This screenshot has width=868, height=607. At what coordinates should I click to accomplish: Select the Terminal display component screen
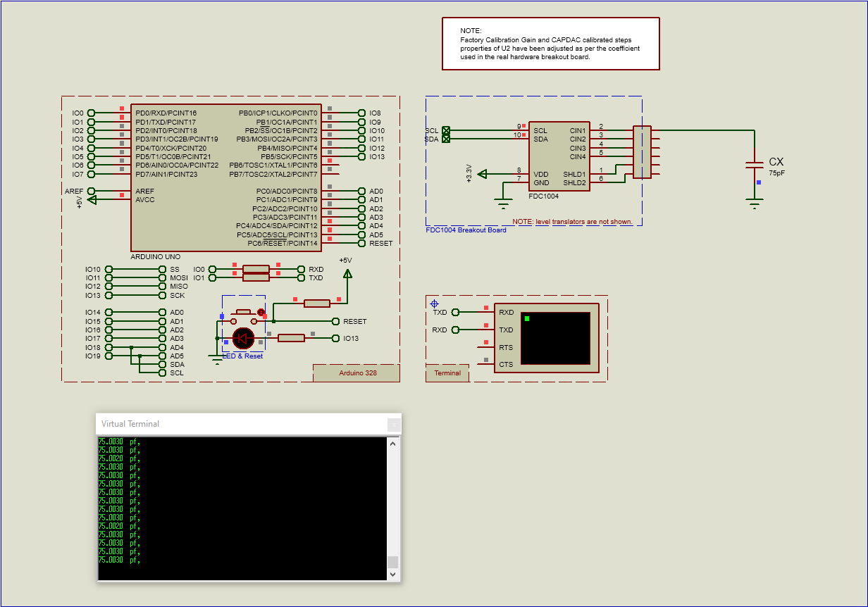click(x=554, y=338)
